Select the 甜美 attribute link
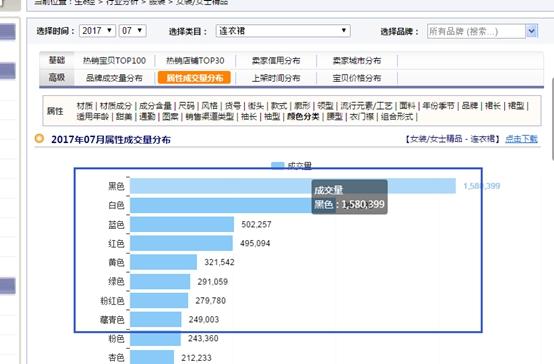Screen dimensions: 554x364 coord(124,116)
